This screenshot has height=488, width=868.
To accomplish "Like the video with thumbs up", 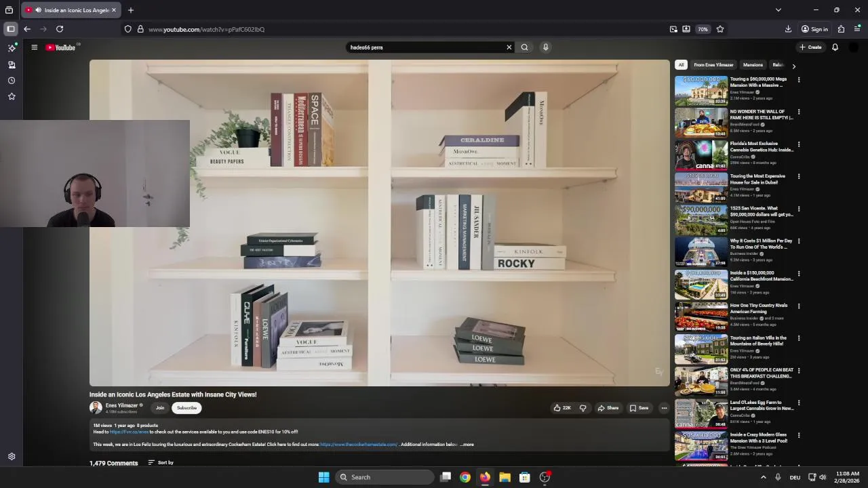I will [x=562, y=408].
